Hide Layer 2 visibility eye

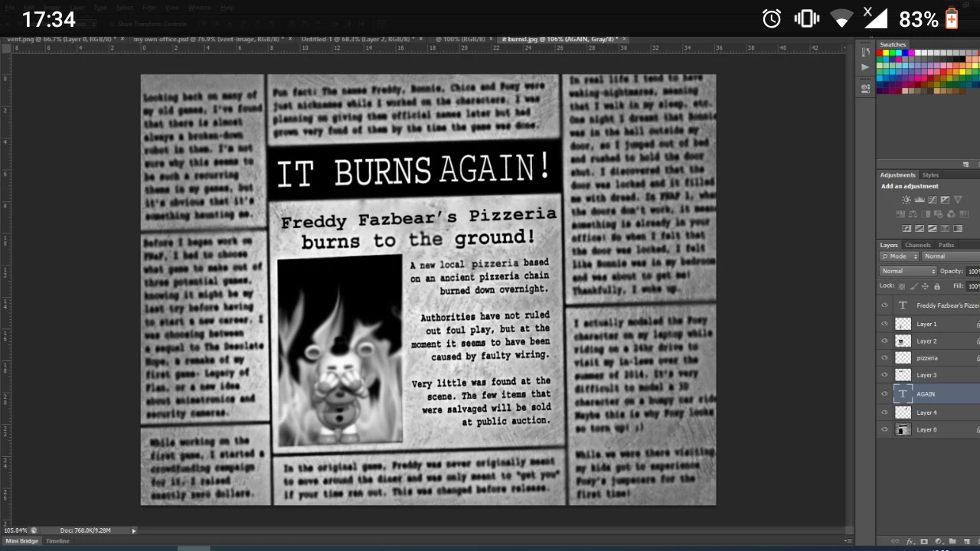pyautogui.click(x=884, y=341)
